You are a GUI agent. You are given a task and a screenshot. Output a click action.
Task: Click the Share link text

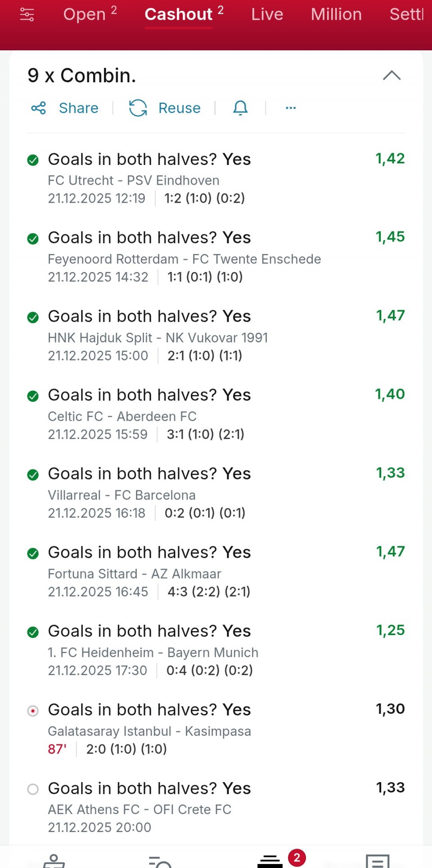[79, 108]
